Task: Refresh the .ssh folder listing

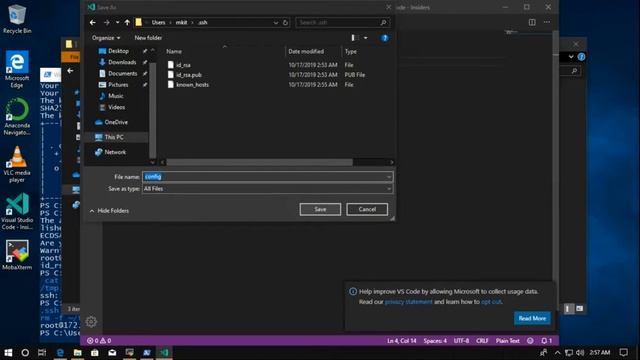Action: [x=285, y=22]
